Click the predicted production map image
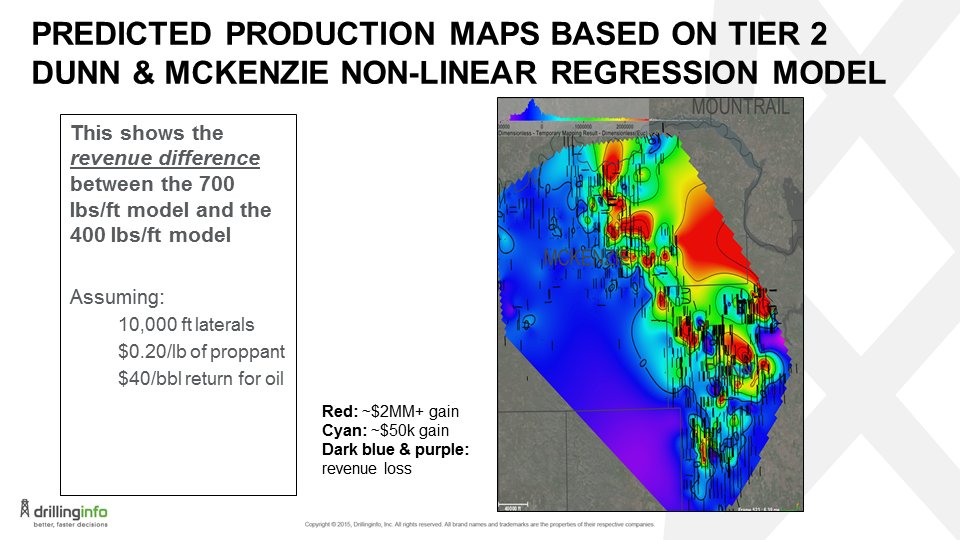960x540 pixels. pos(650,304)
